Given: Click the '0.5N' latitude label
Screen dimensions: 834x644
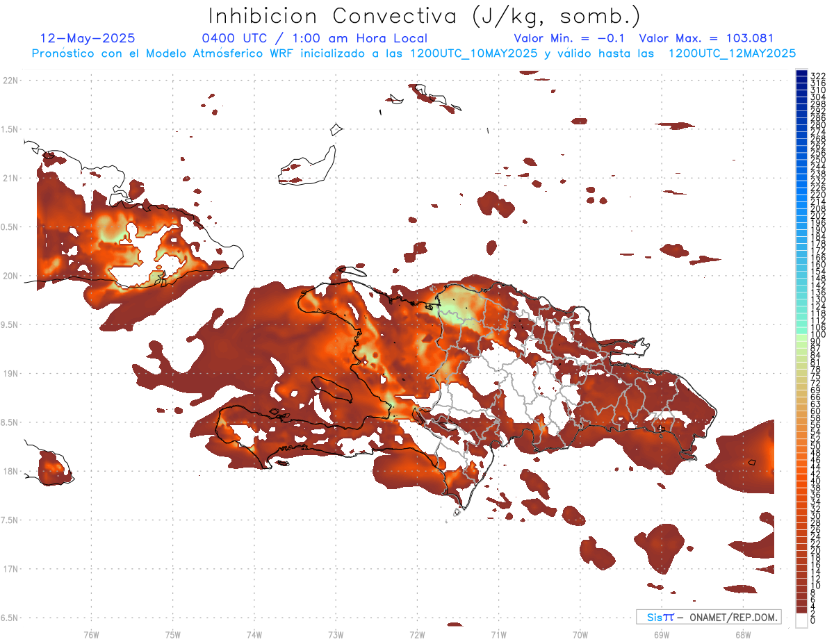Looking at the screenshot, I should click(10, 227).
